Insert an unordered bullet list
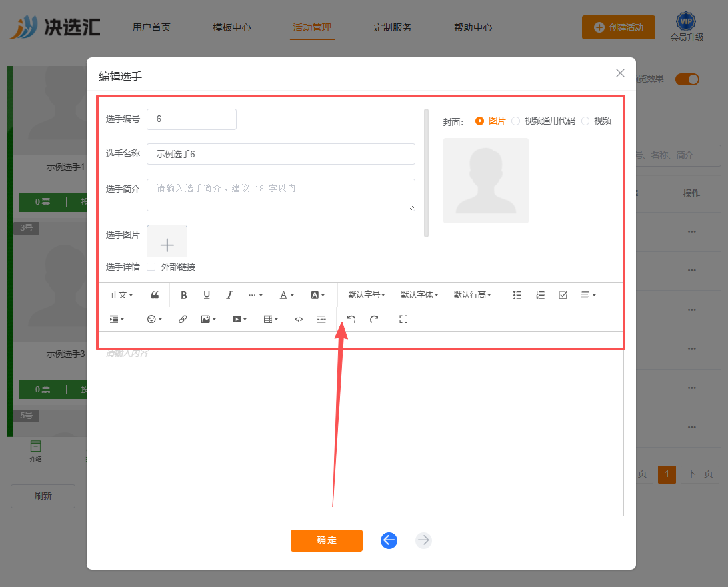This screenshot has height=587, width=728. [517, 295]
